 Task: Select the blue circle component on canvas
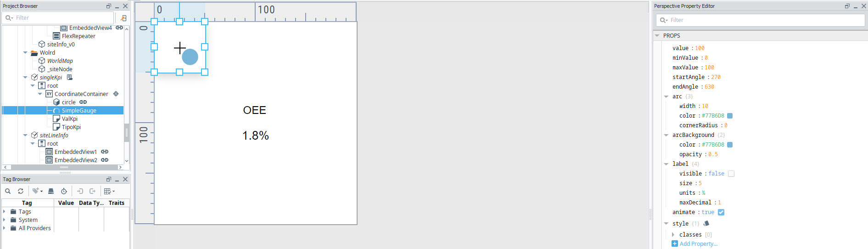click(x=190, y=57)
